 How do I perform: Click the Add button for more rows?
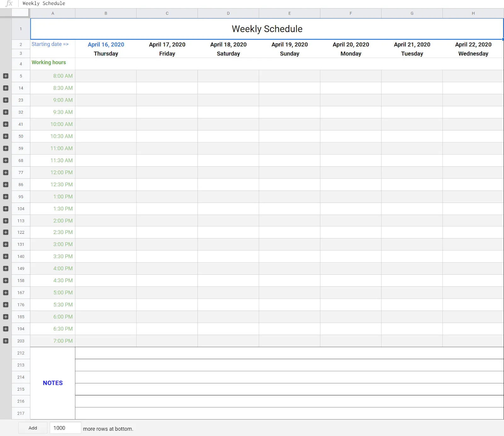point(32,428)
